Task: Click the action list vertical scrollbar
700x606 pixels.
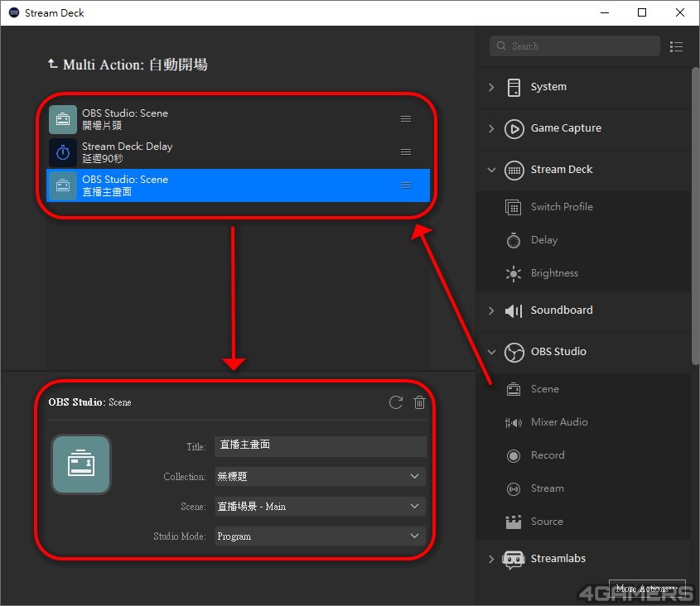Action: tap(695, 215)
